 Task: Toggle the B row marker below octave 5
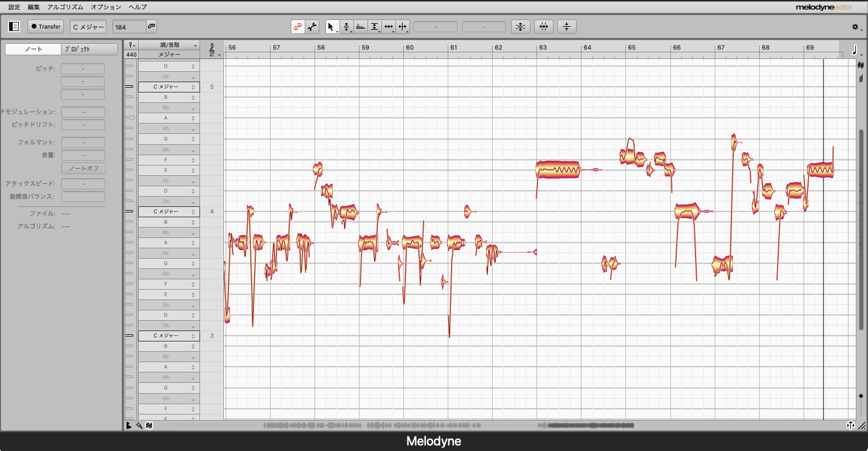[x=129, y=97]
